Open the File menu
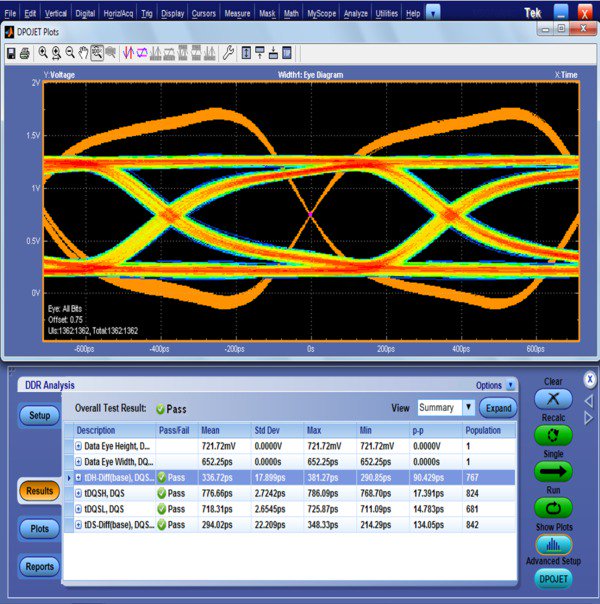 (x=10, y=13)
